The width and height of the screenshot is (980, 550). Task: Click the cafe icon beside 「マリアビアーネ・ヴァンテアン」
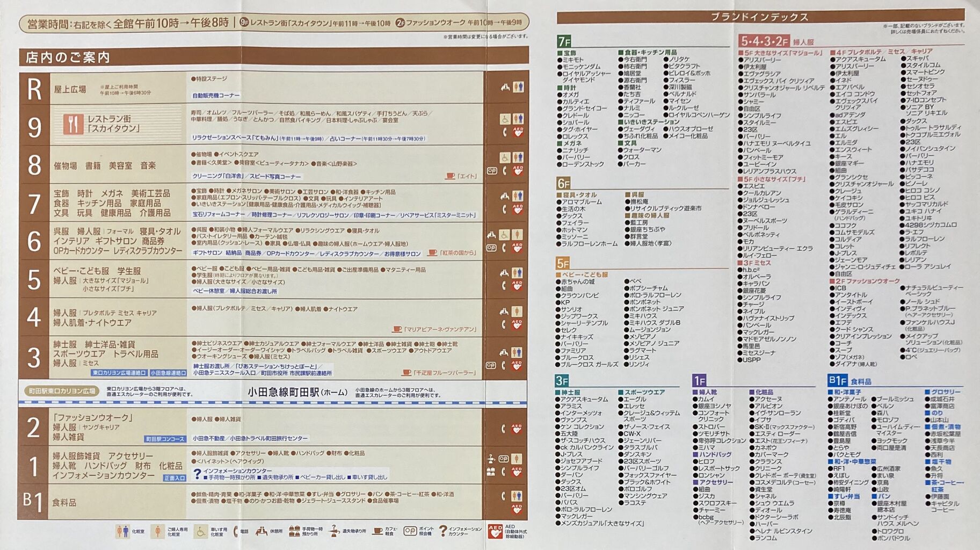coord(397,329)
